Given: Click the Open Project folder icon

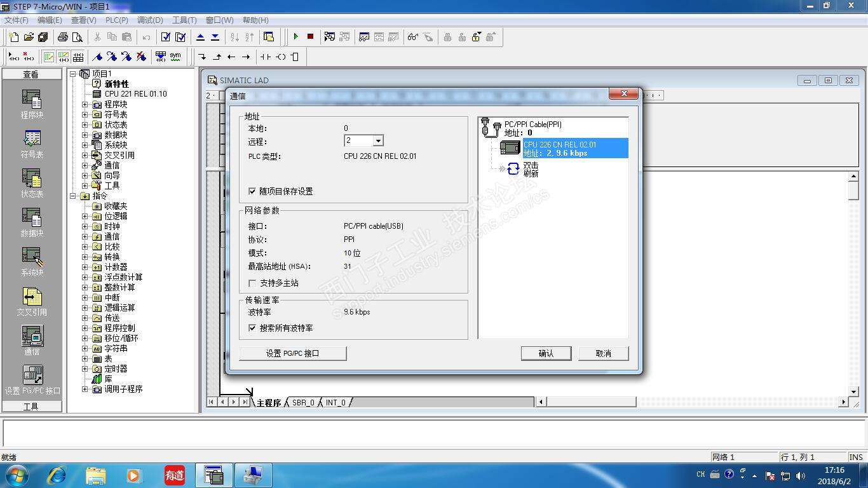Looking at the screenshot, I should [x=29, y=37].
